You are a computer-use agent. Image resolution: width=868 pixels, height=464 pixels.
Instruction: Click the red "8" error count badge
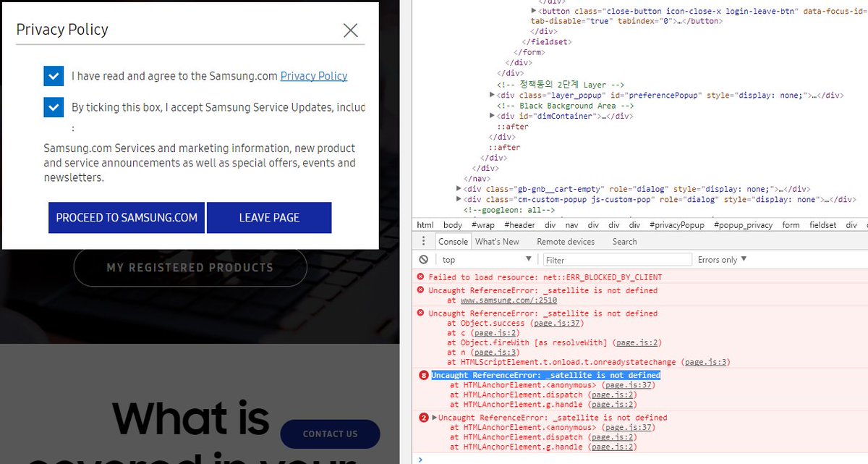423,375
